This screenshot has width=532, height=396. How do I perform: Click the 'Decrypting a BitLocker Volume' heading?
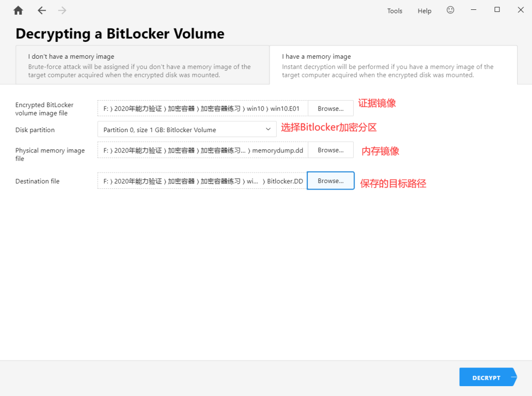coord(120,34)
